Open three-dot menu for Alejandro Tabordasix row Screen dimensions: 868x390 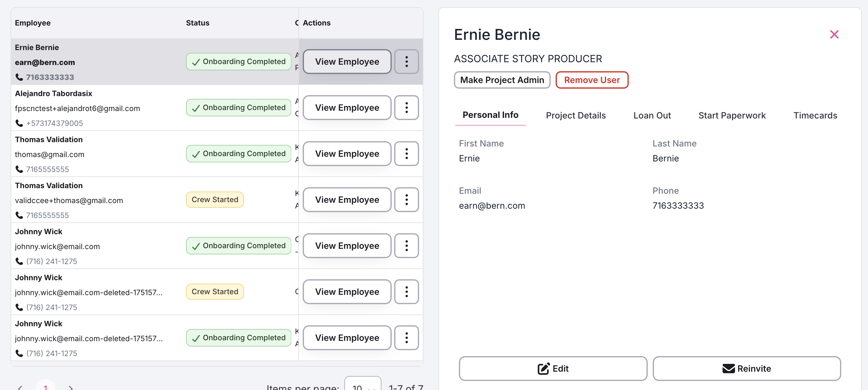[406, 108]
